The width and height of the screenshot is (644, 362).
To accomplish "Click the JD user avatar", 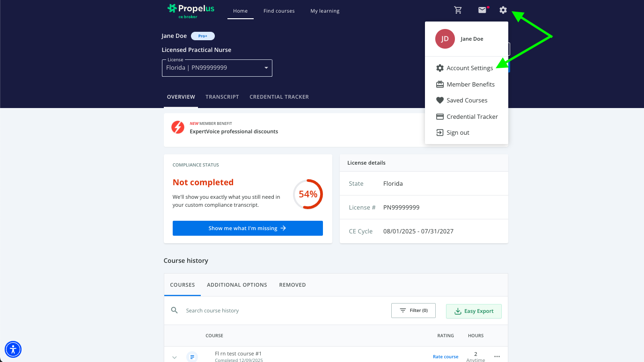I will (445, 39).
